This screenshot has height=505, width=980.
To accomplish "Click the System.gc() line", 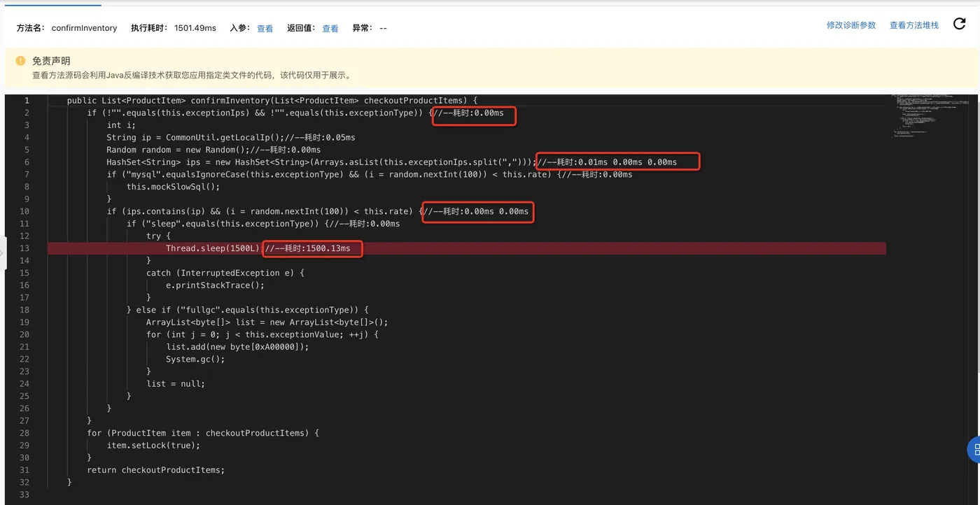I will 195,360.
